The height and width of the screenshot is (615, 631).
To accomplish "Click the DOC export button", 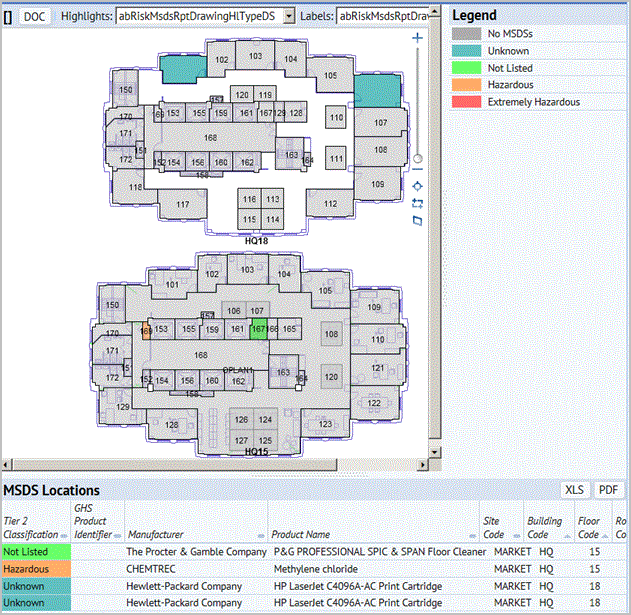I will tap(35, 16).
